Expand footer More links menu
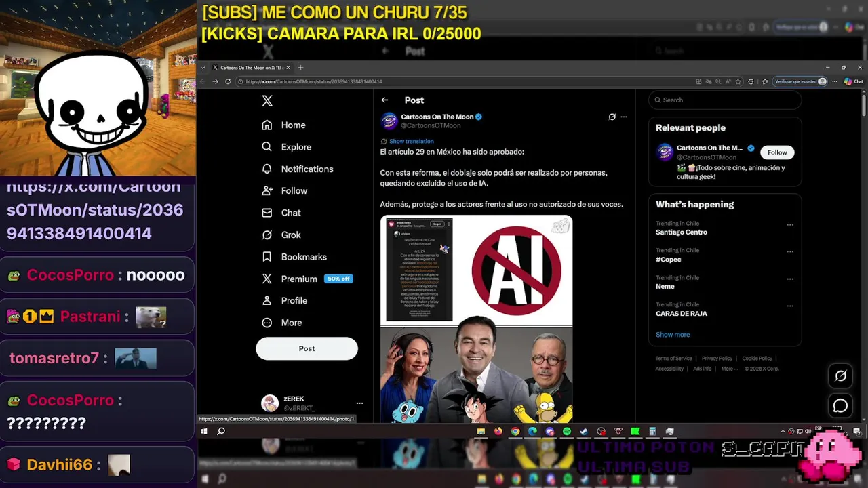This screenshot has height=488, width=868. (x=730, y=369)
